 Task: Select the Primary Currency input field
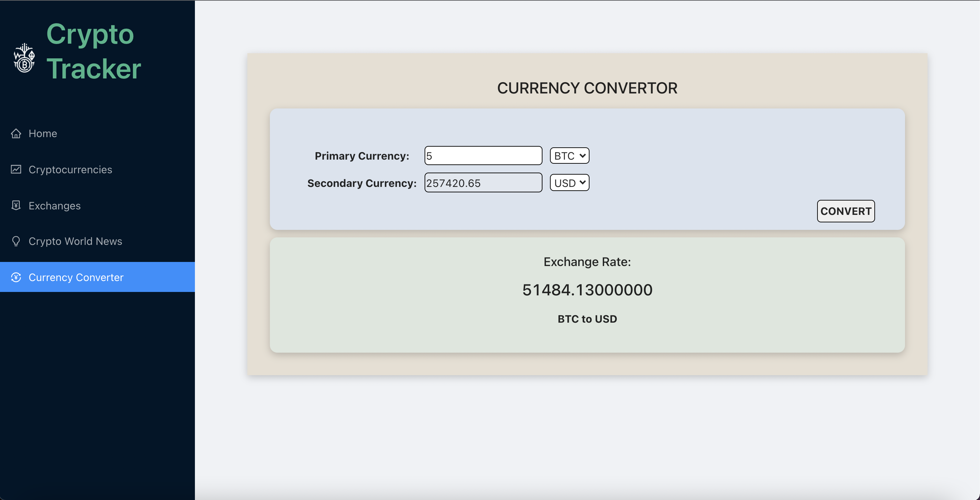coord(483,156)
